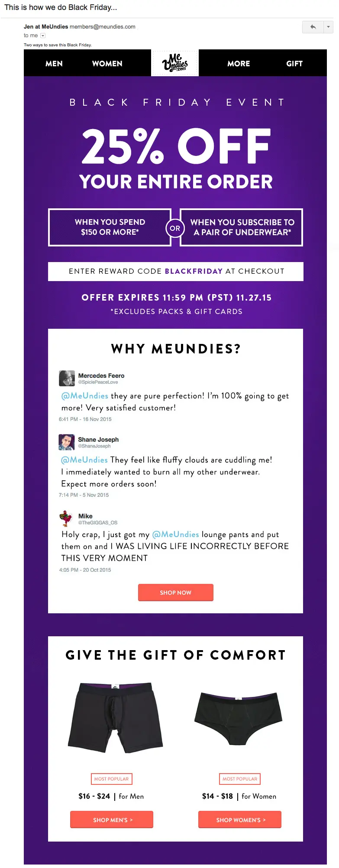Viewport: 339px width, 868px height.
Task: Open the GIFT navigation link
Action: tap(294, 64)
